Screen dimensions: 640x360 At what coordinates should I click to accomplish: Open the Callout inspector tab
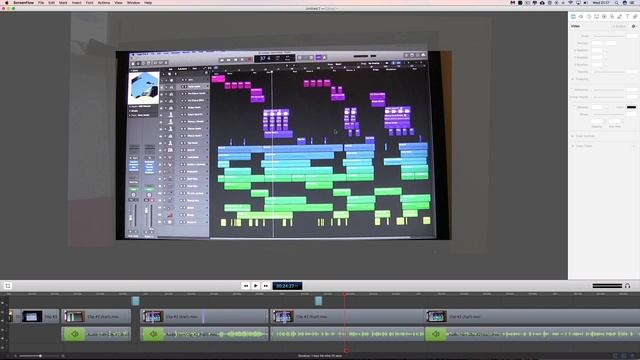[604, 17]
